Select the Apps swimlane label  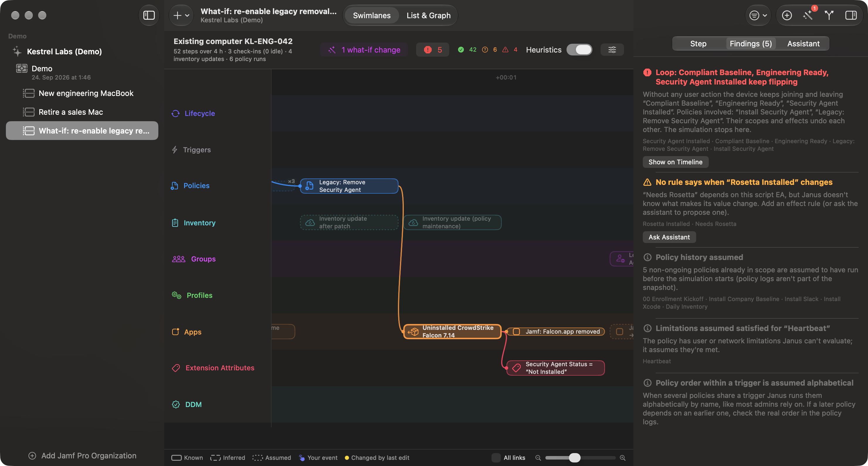[x=186, y=332]
